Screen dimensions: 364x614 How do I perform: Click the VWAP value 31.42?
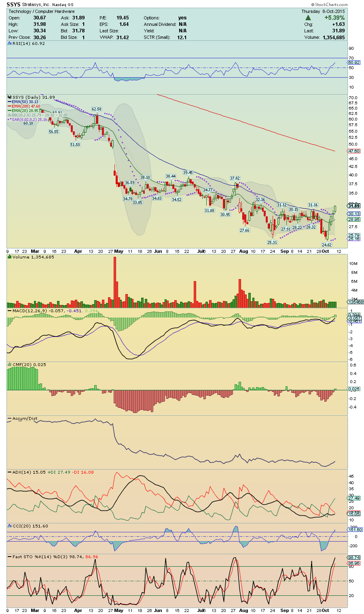click(123, 37)
